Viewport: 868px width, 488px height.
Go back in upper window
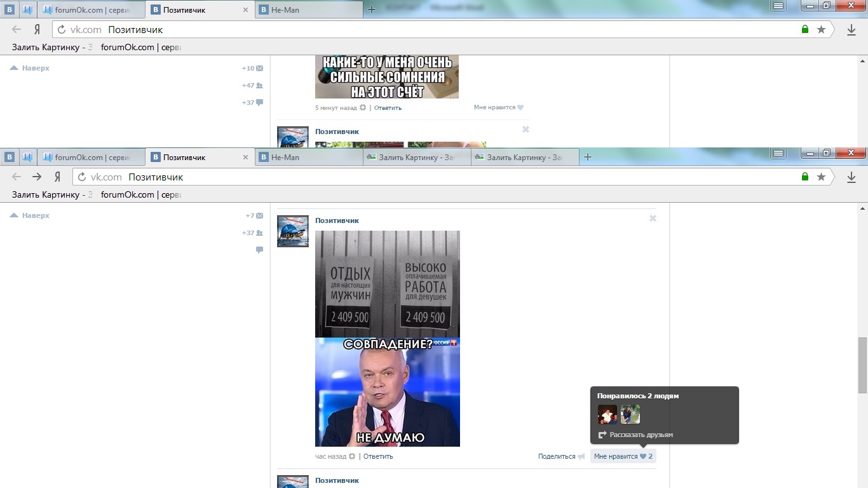[17, 29]
